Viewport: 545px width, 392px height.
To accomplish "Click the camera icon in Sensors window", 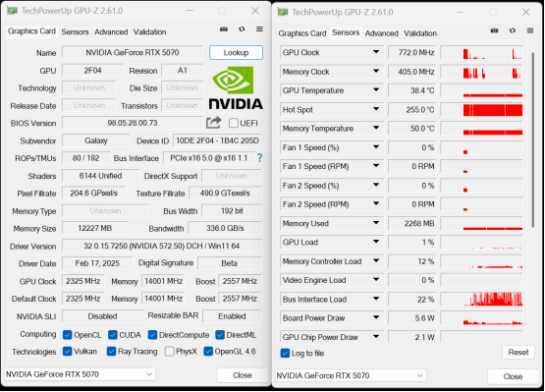I will 494,30.
